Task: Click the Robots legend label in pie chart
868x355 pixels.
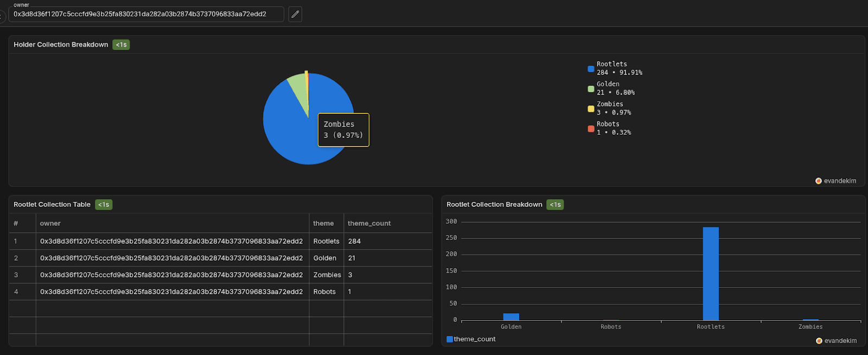Action: [608, 124]
